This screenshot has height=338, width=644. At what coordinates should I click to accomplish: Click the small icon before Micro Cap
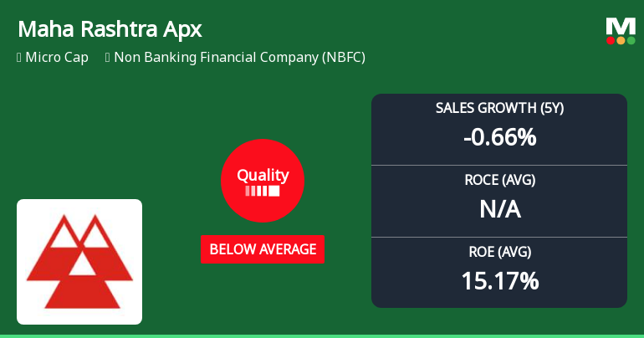point(19,58)
